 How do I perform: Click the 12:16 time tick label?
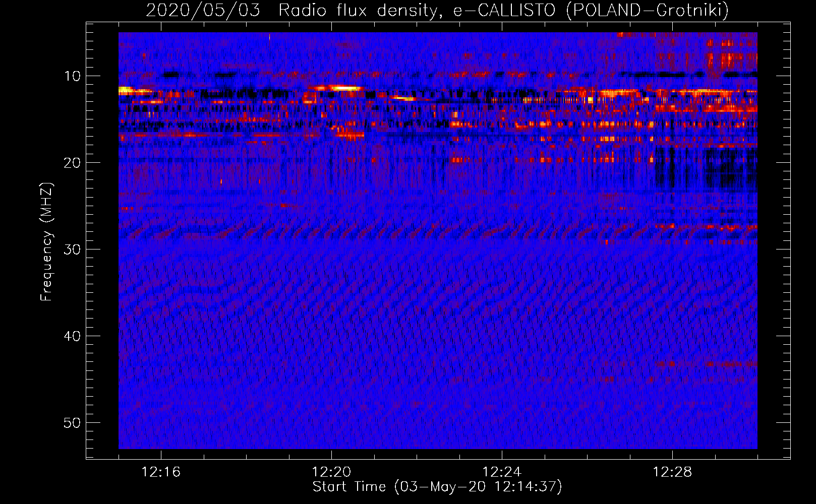click(x=161, y=472)
